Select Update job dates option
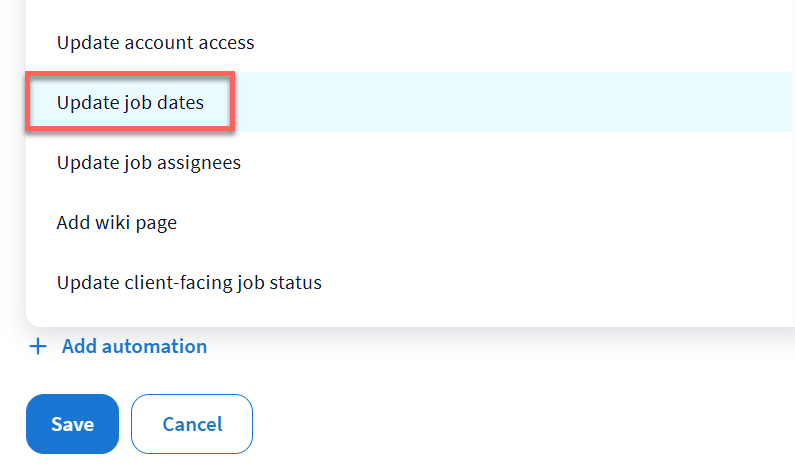This screenshot has height=470, width=795. point(130,102)
